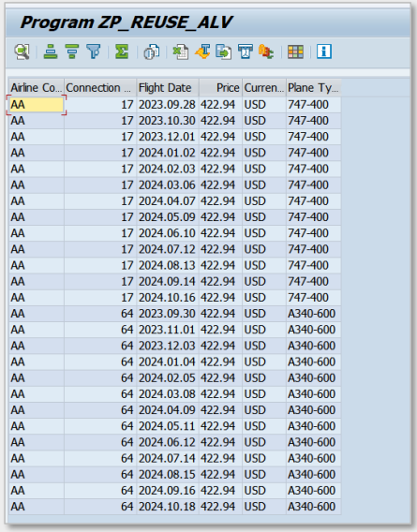This screenshot has width=417, height=532.
Task: Select highlighted AA cell in 2023.09.28 row
Action: click(37, 105)
